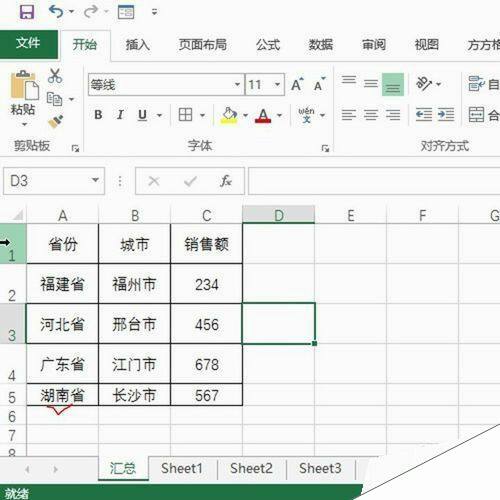Click the Save icon in quick access toolbar
Image resolution: width=500 pixels, height=500 pixels.
point(27,12)
